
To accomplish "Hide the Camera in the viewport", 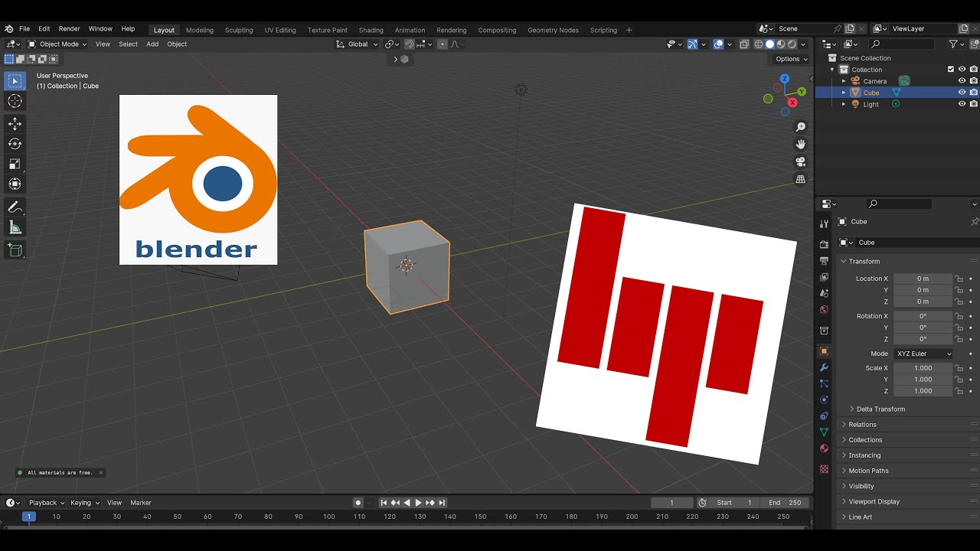I will coord(962,81).
